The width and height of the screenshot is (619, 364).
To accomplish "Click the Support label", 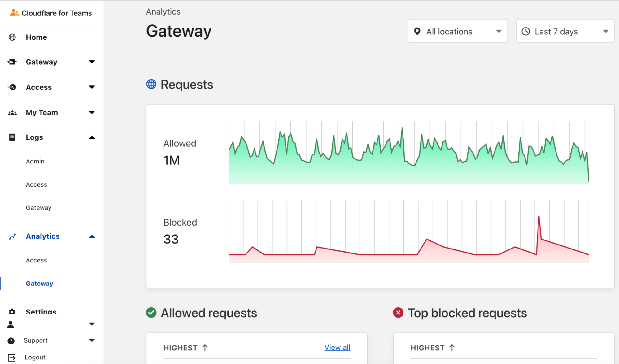I will point(36,340).
